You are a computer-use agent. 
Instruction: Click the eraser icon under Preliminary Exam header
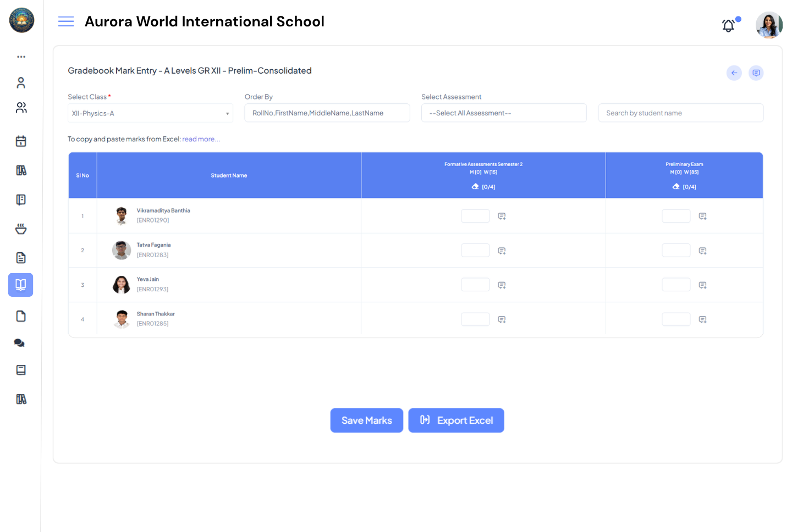676,186
